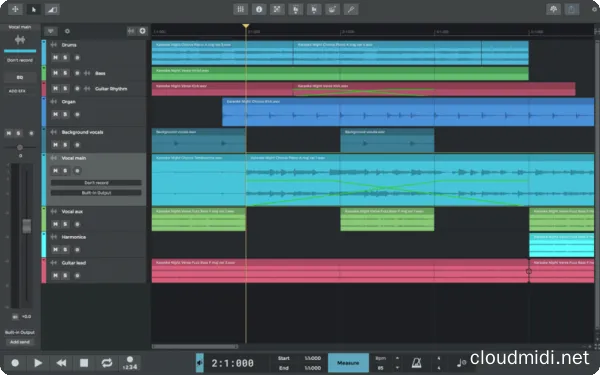Select the Bass track green clip
The image size is (600, 375).
click(x=340, y=73)
